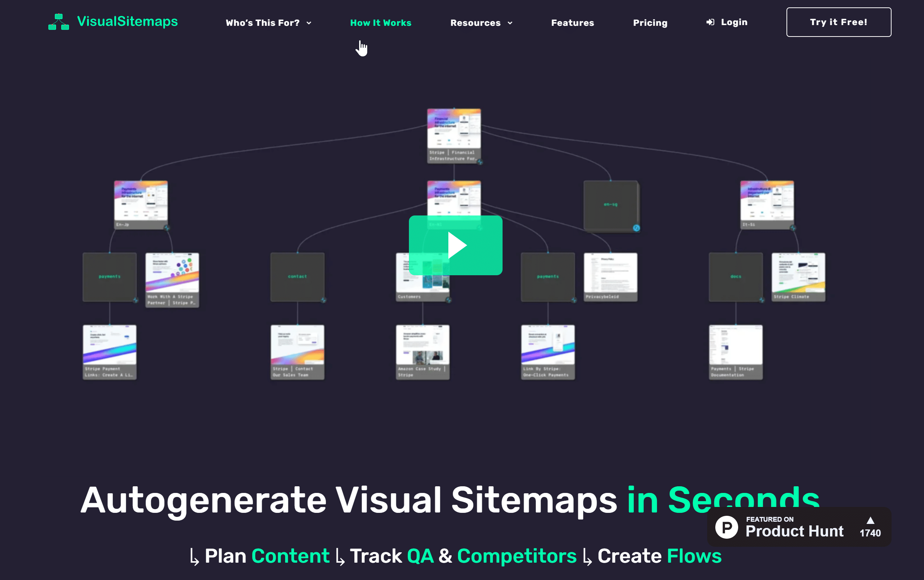Play the sitemap demo video
This screenshot has height=580, width=924.
pyautogui.click(x=456, y=245)
